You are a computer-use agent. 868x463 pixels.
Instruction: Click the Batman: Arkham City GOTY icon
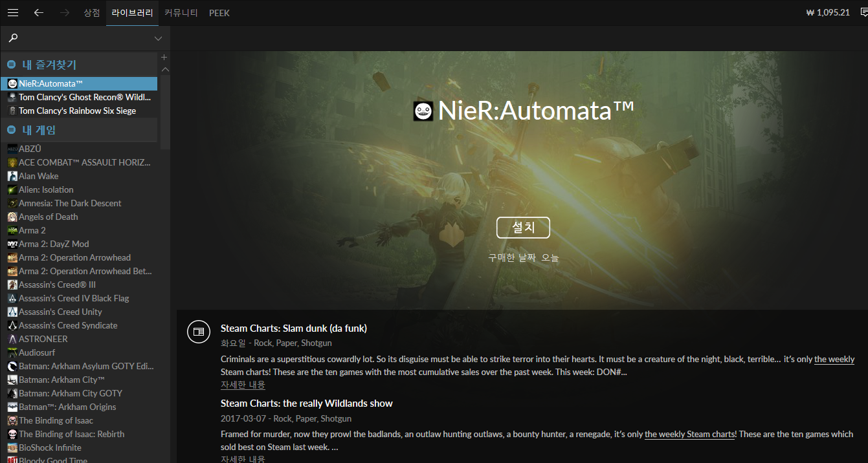(x=12, y=393)
